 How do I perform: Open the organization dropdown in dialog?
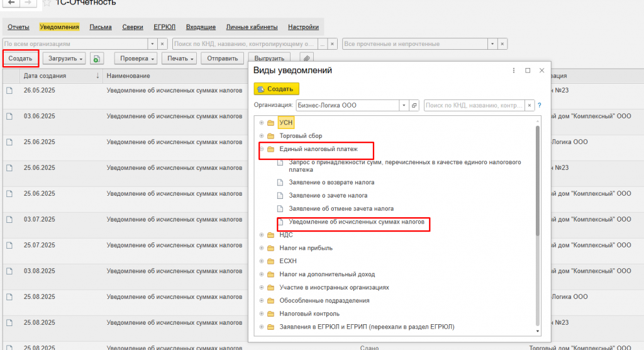click(x=404, y=105)
